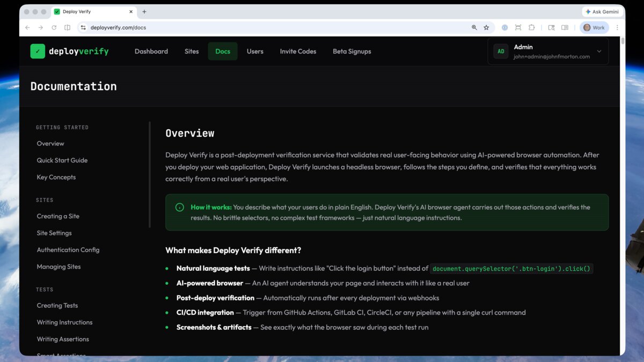
Task: Click the tab search icon in toolbar
Action: (x=551, y=27)
